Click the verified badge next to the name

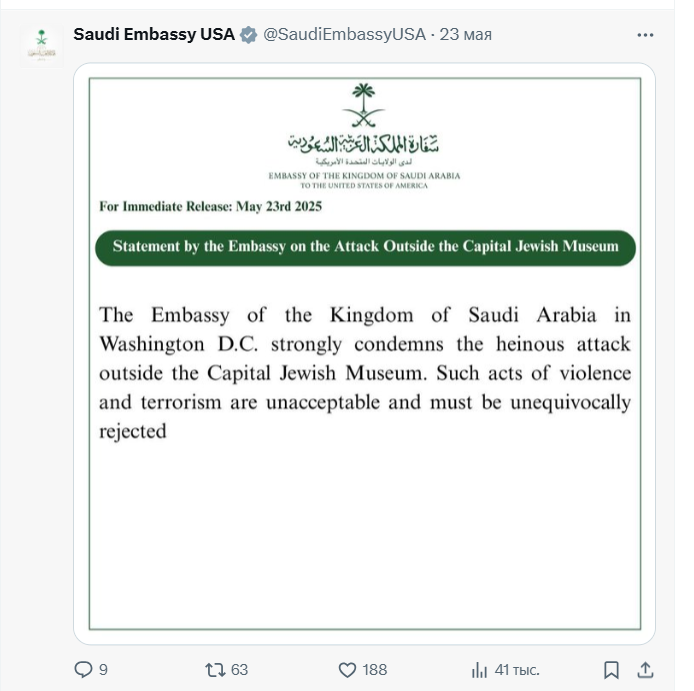pos(248,35)
